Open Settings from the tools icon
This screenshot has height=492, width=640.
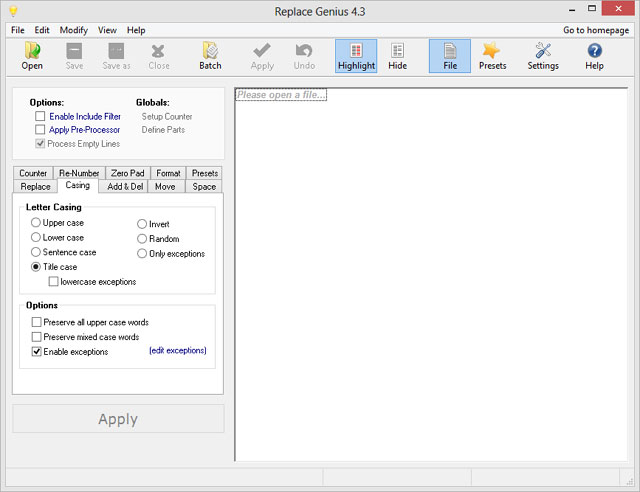tap(543, 56)
